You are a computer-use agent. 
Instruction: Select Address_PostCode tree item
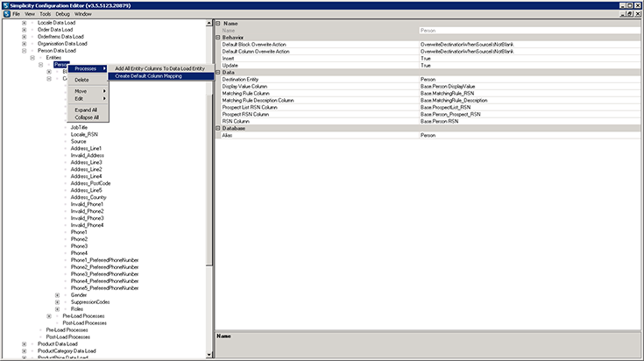pyautogui.click(x=90, y=184)
